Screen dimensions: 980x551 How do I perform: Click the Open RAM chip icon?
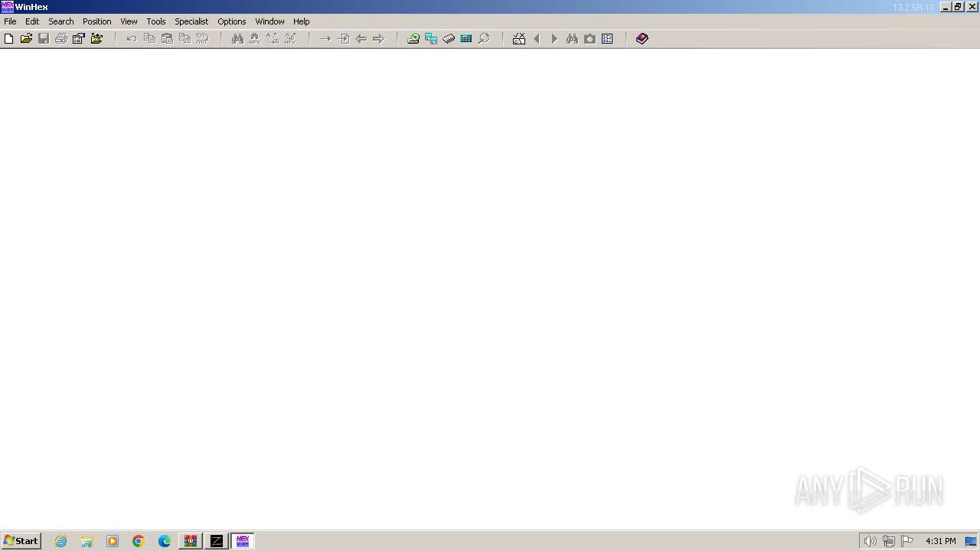coord(449,38)
